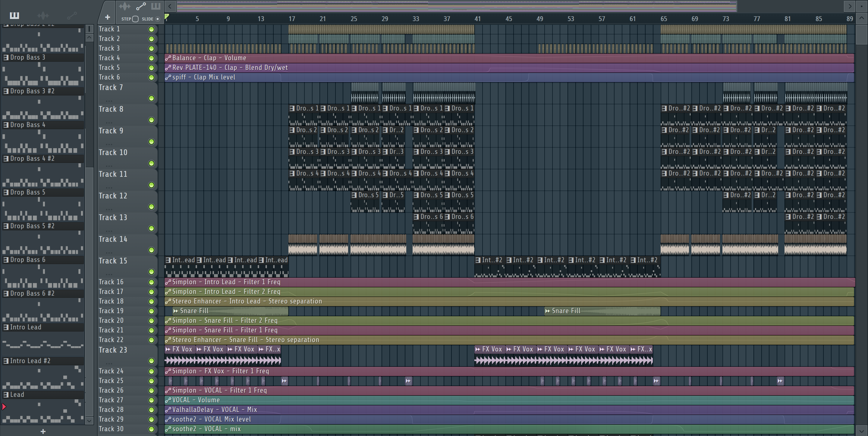Click 'Simplon - Snare Fill - Filter 2 Freq' clip title
The width and height of the screenshot is (868, 436).
tap(225, 320)
